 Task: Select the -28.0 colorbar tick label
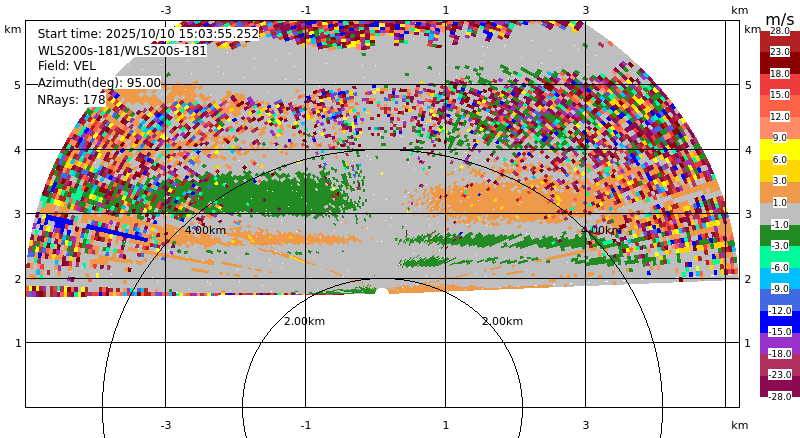click(780, 396)
